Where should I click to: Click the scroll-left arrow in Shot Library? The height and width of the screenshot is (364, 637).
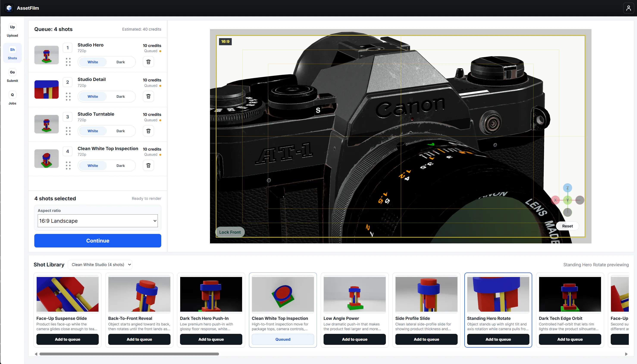coord(36,354)
